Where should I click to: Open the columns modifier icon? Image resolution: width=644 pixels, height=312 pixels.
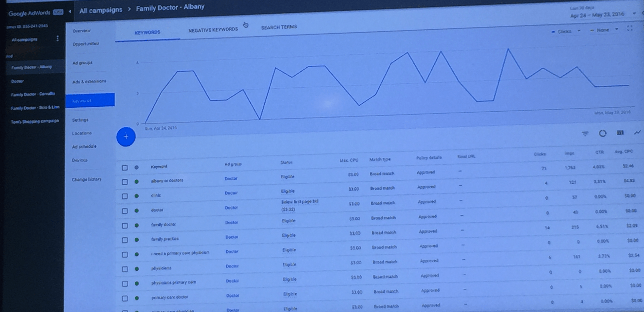click(x=620, y=133)
